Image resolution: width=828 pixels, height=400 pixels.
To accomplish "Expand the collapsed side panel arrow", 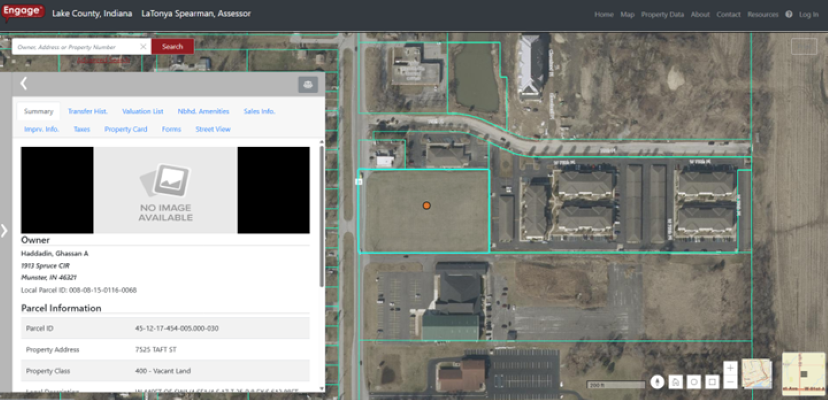I will (4, 230).
